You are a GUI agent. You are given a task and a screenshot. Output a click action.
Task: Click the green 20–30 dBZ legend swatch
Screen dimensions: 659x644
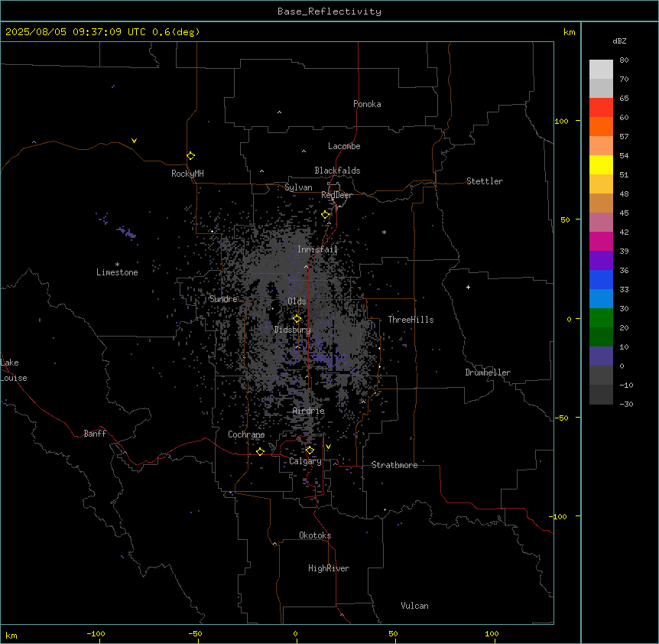(x=601, y=318)
